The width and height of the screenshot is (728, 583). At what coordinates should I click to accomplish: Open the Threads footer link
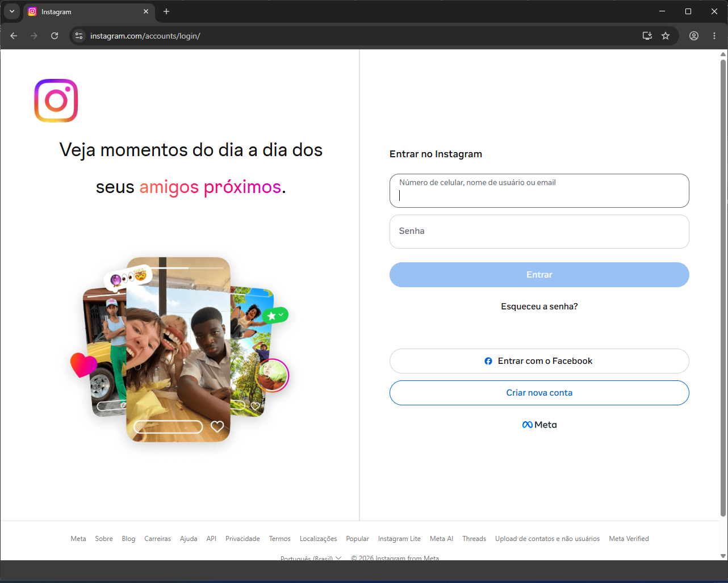tap(474, 539)
